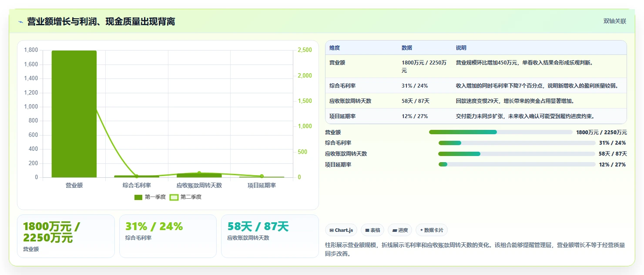644x275 pixels.
Task: Click the progress value 12% / 27%
Action: pos(612,165)
